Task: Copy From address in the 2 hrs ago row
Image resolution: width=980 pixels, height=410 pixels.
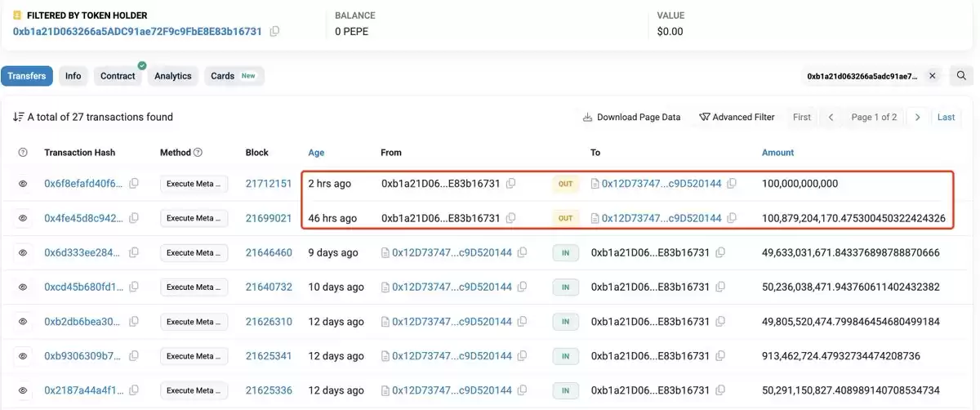Action: (x=510, y=184)
